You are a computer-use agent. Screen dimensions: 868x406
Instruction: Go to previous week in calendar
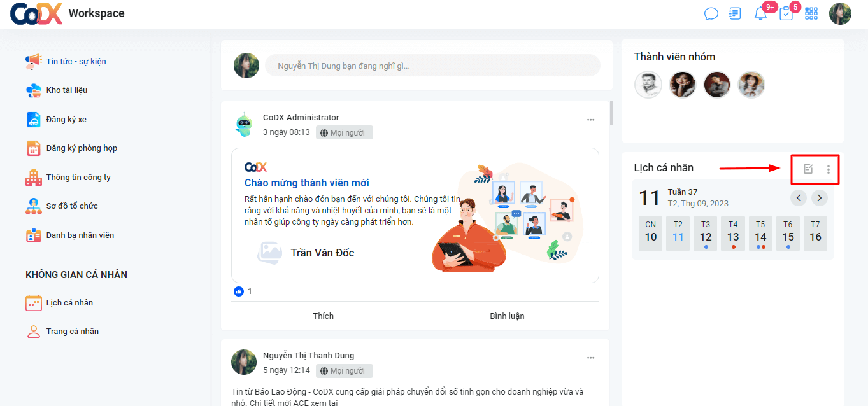tap(799, 198)
